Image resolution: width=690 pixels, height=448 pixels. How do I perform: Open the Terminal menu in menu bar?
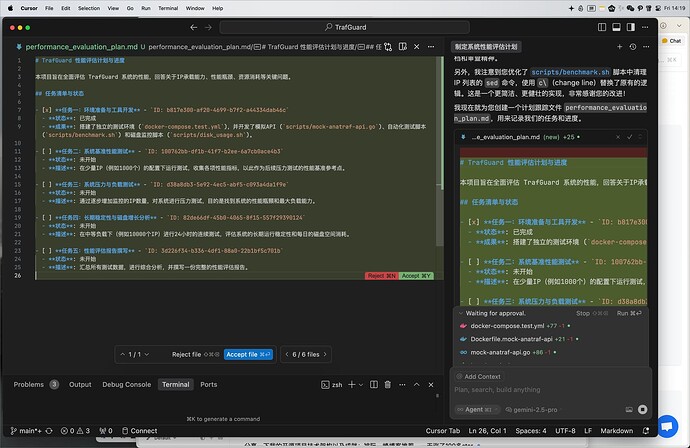coord(168,8)
